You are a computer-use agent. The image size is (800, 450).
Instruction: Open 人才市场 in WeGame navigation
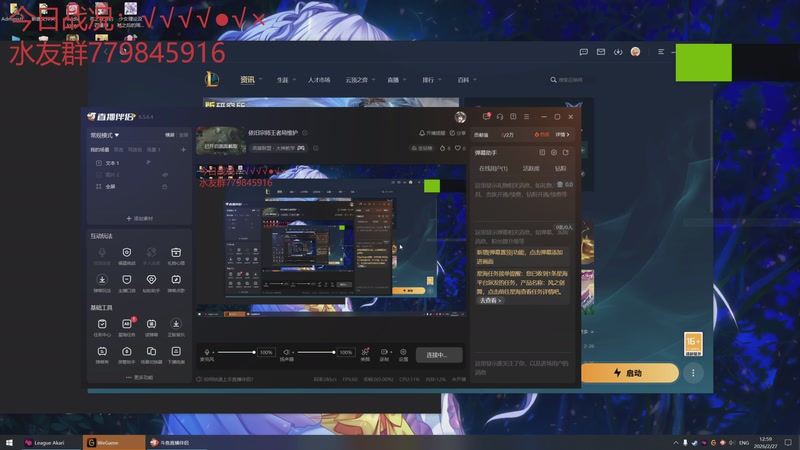tap(319, 80)
